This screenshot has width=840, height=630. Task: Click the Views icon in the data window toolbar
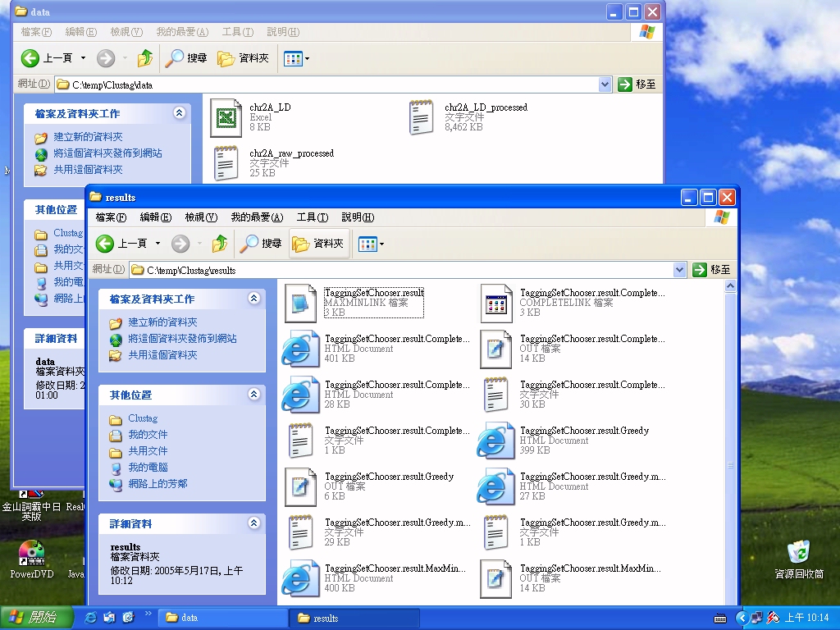293,58
